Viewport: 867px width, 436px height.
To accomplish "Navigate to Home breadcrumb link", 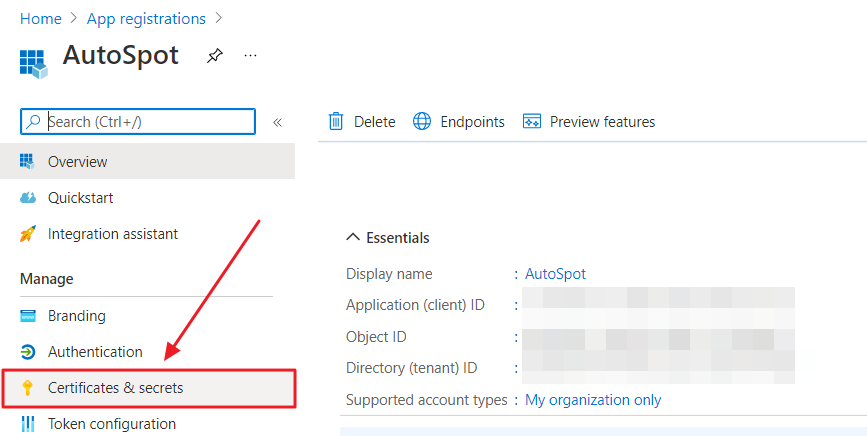I will point(41,19).
